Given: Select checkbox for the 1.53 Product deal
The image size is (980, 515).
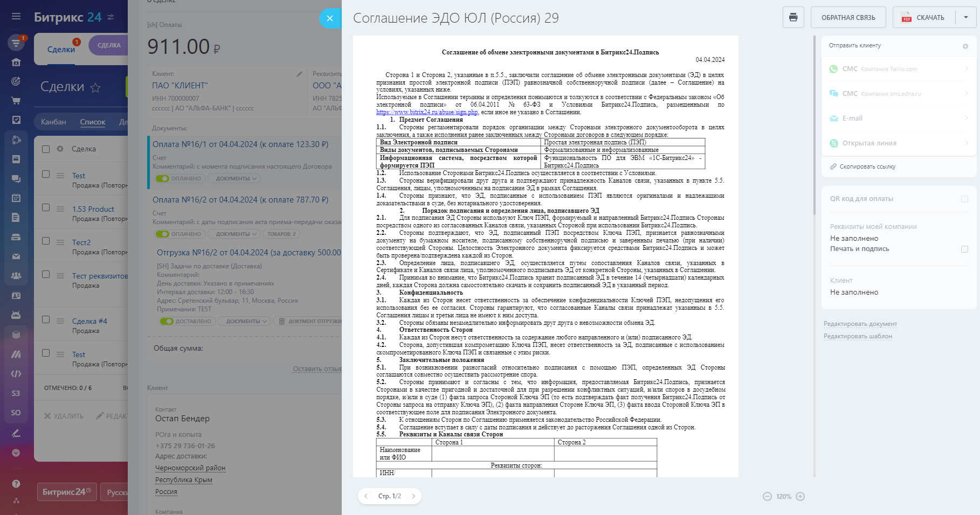Looking at the screenshot, I should point(46,207).
